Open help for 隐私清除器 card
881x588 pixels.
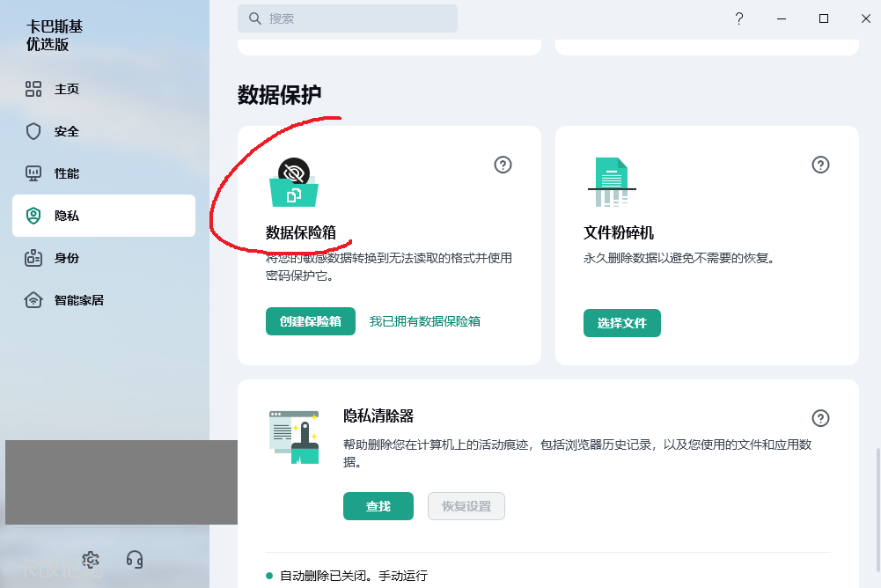(x=820, y=418)
